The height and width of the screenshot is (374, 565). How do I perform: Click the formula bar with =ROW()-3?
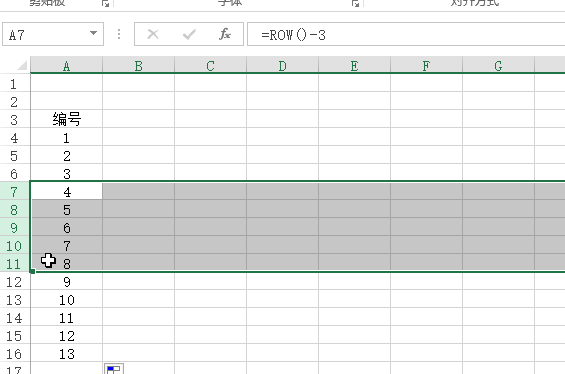pos(406,34)
